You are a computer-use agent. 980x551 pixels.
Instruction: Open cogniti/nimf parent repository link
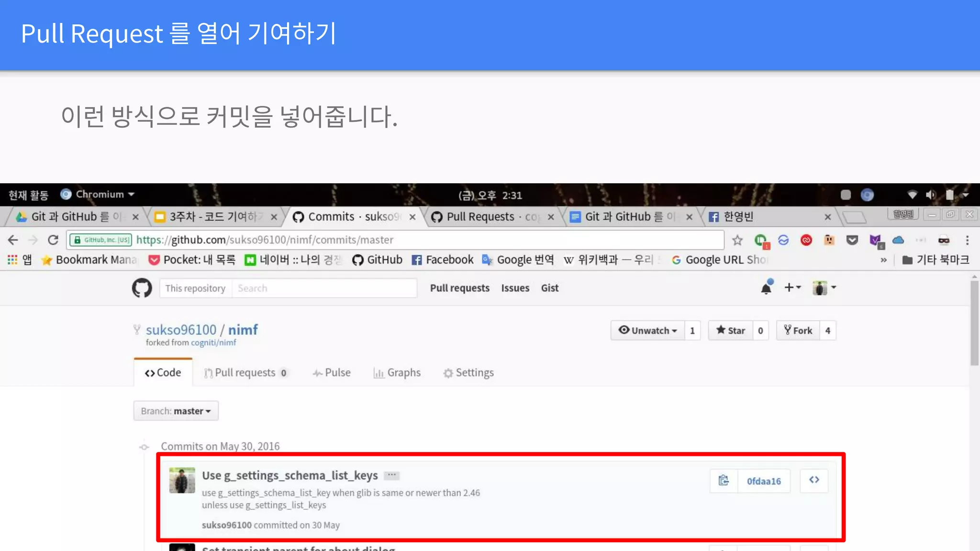(213, 342)
